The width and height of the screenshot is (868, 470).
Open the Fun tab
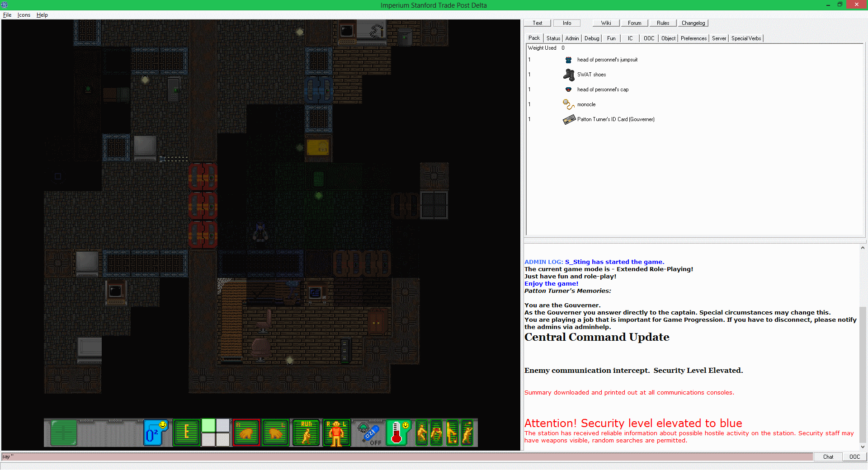611,38
